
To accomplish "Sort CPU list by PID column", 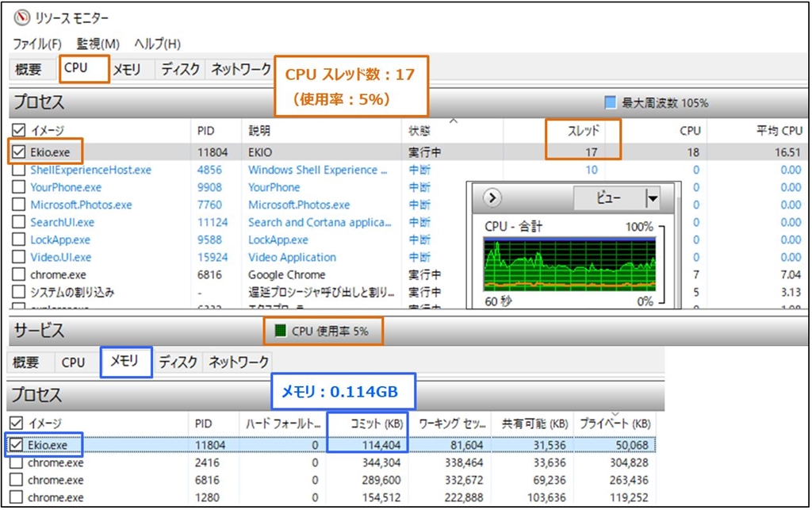I will tap(216, 131).
